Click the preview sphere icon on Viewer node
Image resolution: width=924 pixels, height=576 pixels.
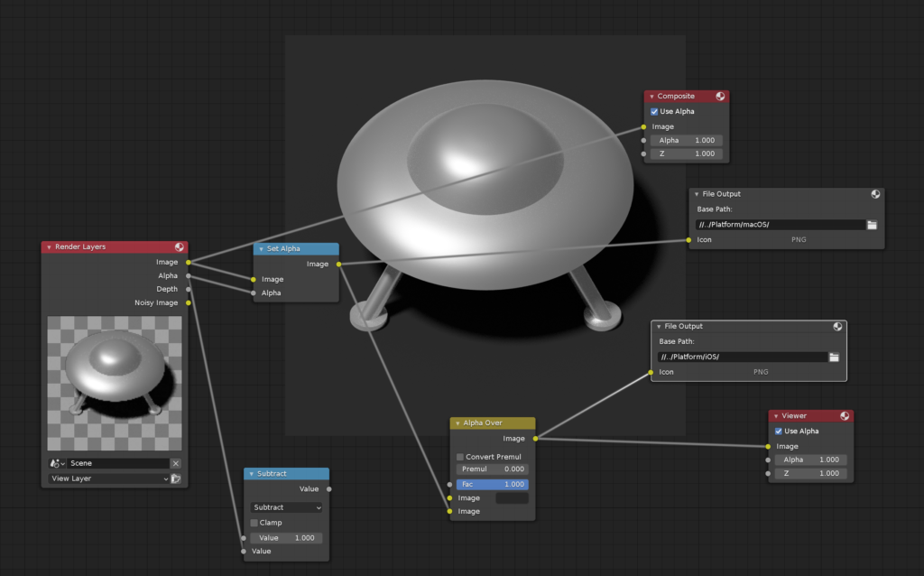point(845,416)
